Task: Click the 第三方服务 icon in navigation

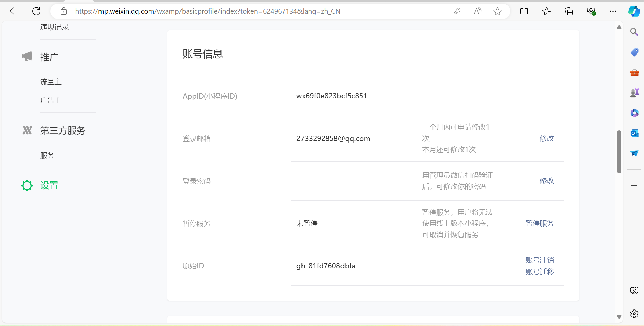Action: pos(27,130)
